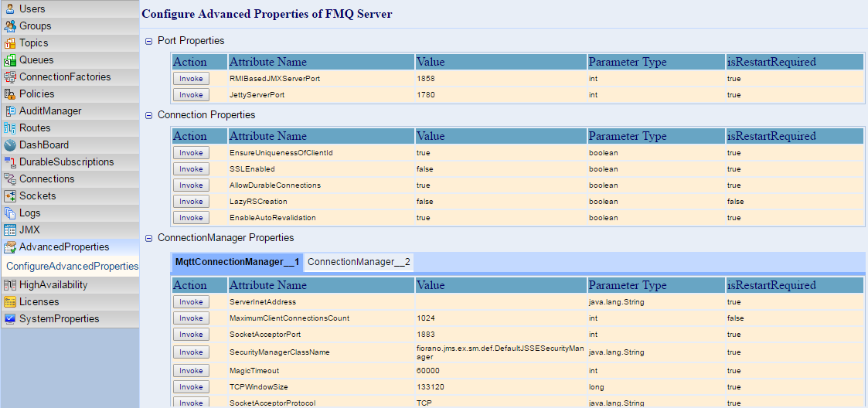Viewport: 868px width, 408px height.
Task: Invoke the EnableAutoRevalidation attribute
Action: [x=191, y=218]
